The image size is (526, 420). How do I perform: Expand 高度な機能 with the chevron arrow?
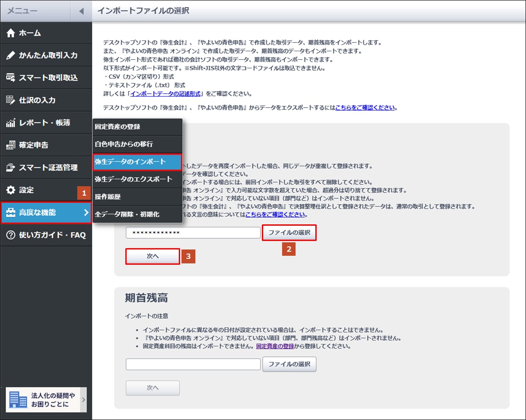[x=86, y=213]
